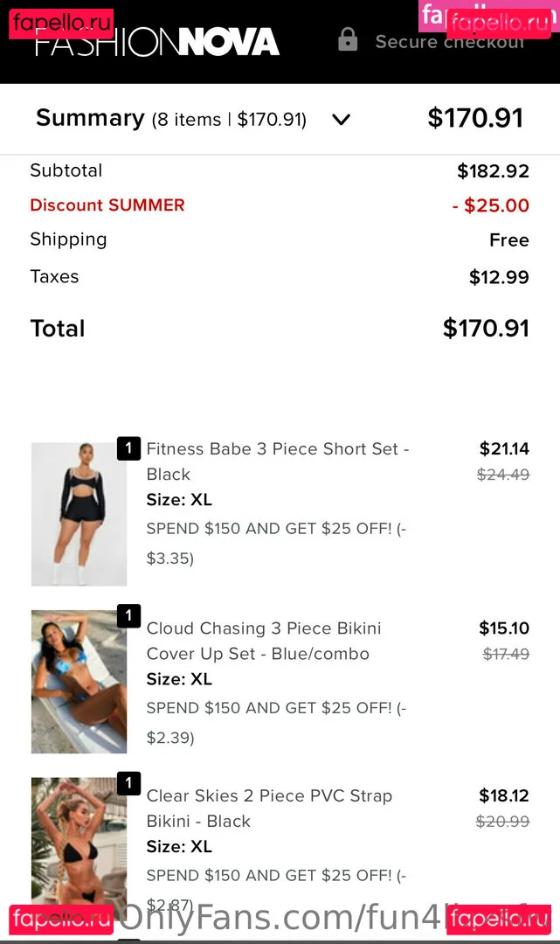Toggle the Summary (8 items) header text
Image resolution: width=560 pixels, height=944 pixels.
point(171,119)
